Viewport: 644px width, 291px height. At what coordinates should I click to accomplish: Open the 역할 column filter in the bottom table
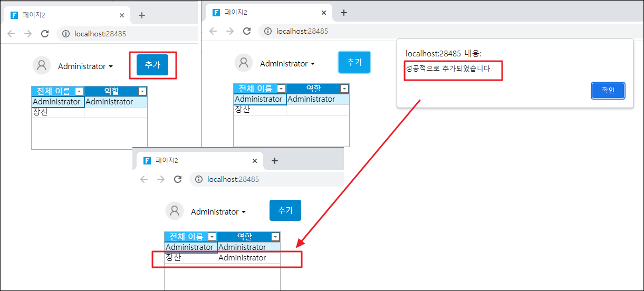pos(275,237)
